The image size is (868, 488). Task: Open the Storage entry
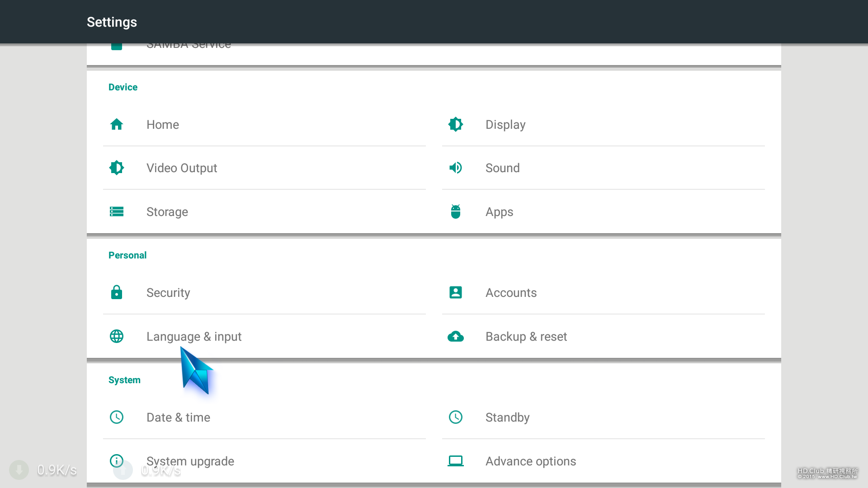tap(167, 212)
